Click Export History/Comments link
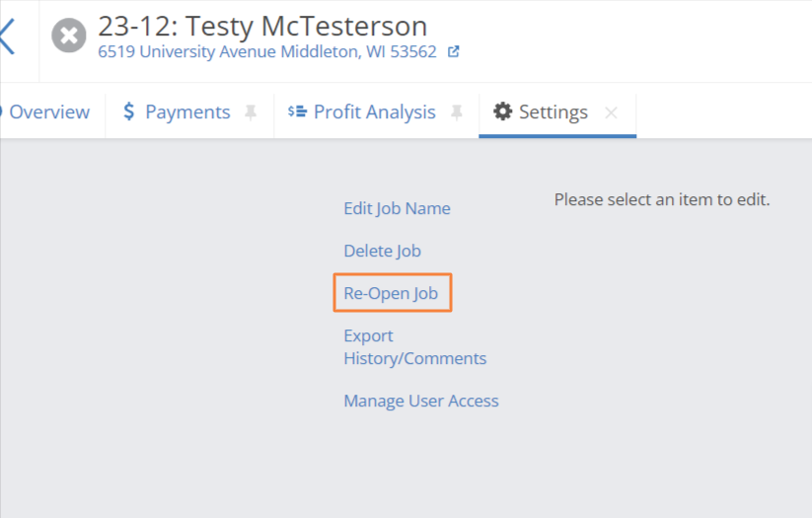The height and width of the screenshot is (518, 812). coord(414,347)
